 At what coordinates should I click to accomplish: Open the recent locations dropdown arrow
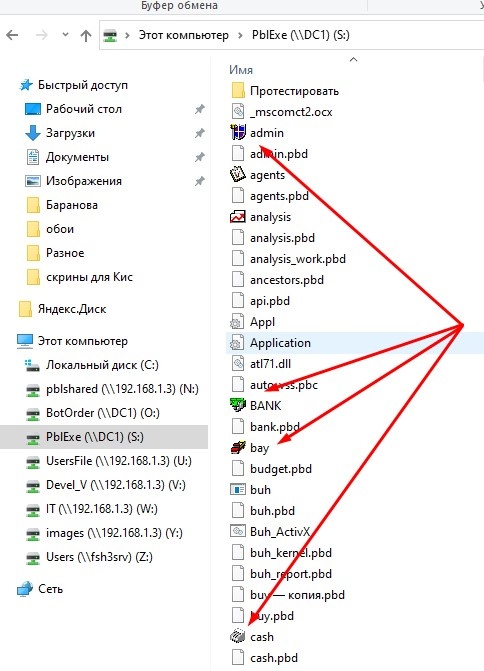65,35
